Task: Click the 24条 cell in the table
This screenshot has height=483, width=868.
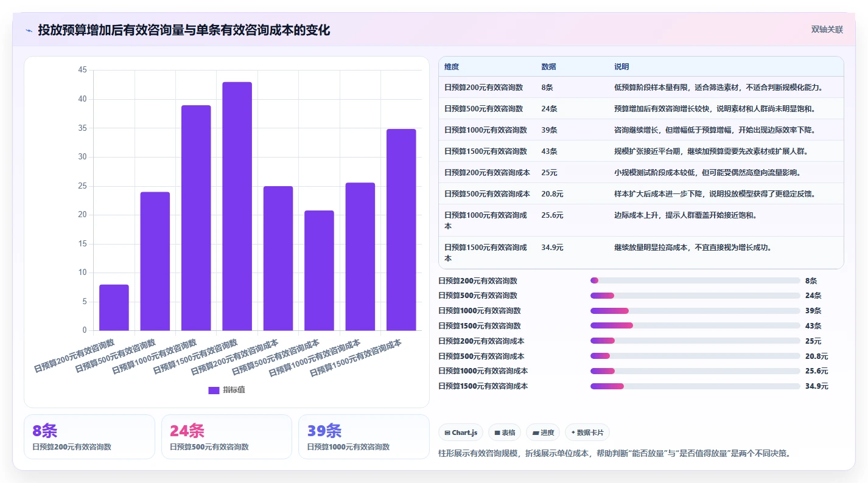Action: click(x=549, y=109)
